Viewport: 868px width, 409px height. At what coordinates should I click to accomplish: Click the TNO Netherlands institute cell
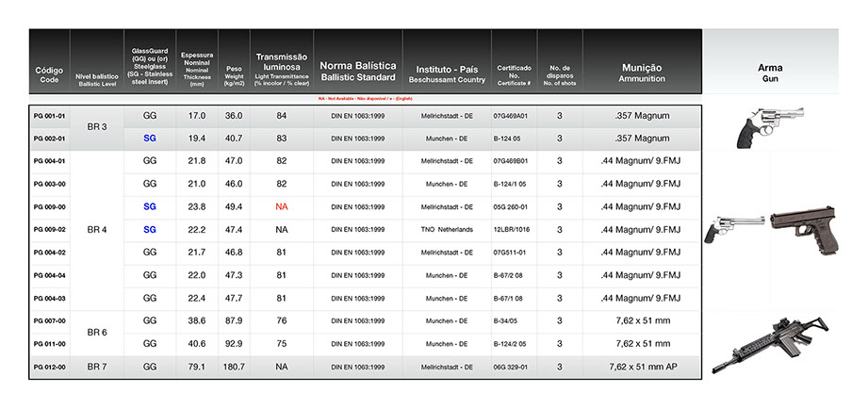[x=447, y=230]
